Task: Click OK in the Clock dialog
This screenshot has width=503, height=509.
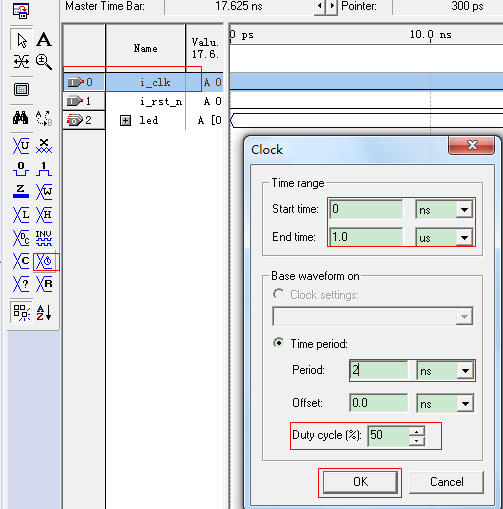Action: 360,482
